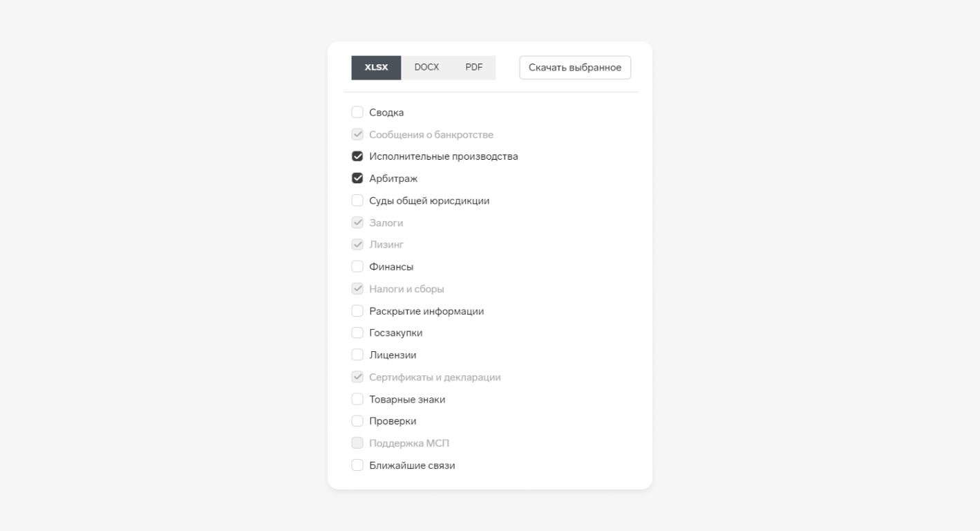Viewport: 980px width, 531px height.
Task: Click the Сообщения о банкротстве checkbox
Action: (x=357, y=134)
